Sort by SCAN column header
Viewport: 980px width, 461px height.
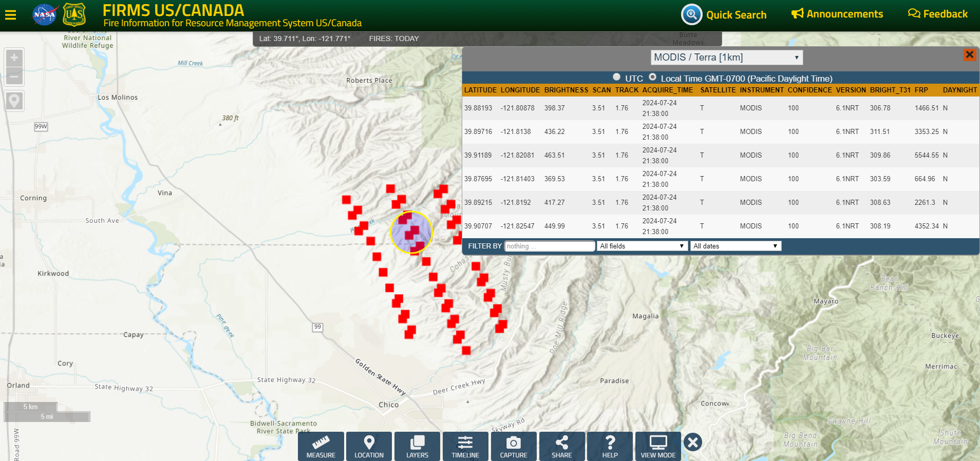601,90
